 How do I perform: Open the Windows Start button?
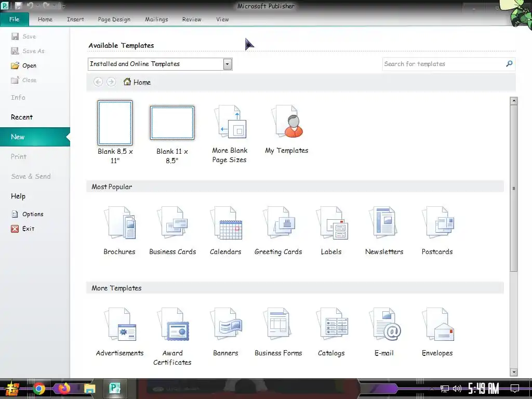(x=12, y=389)
